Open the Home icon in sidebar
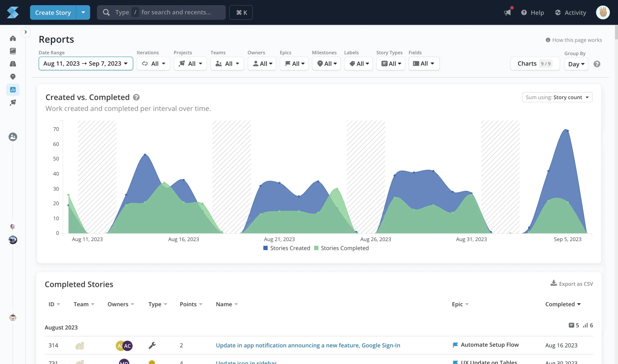618x364 pixels. (13, 38)
